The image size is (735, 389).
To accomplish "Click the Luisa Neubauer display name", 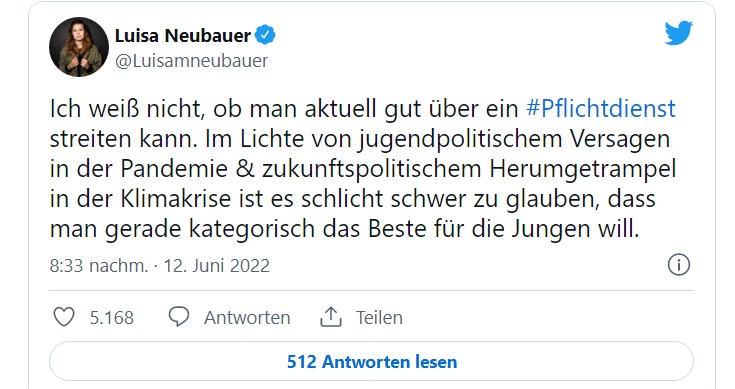I will 183,36.
